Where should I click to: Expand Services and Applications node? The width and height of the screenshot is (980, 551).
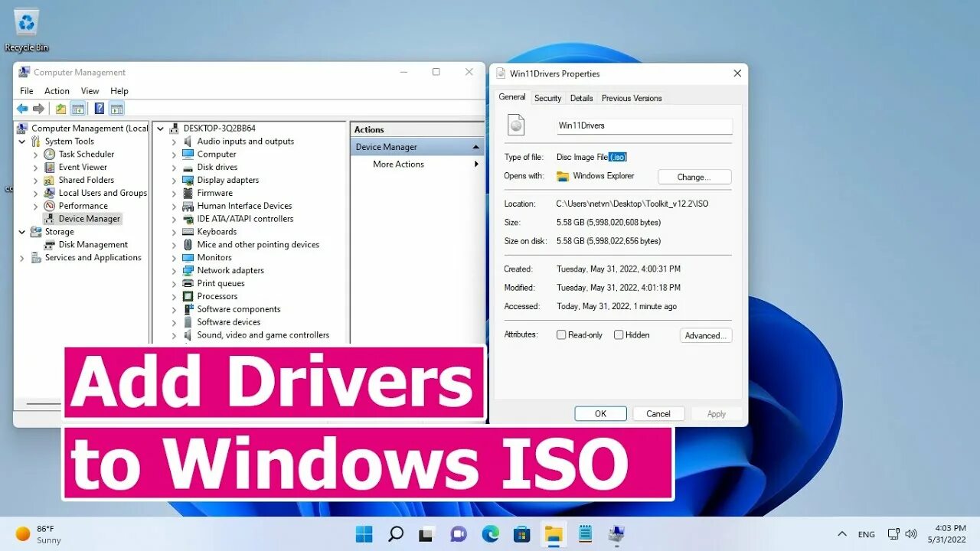coord(22,258)
